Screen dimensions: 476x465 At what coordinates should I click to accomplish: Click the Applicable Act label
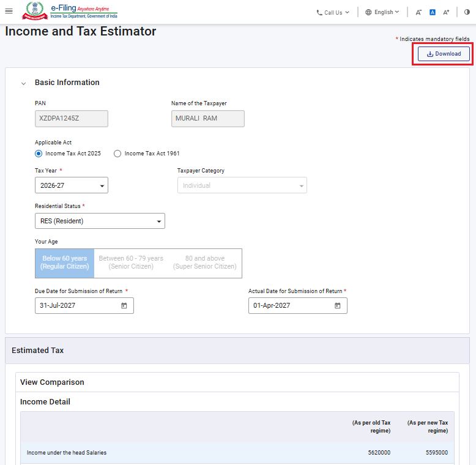pyautogui.click(x=53, y=143)
